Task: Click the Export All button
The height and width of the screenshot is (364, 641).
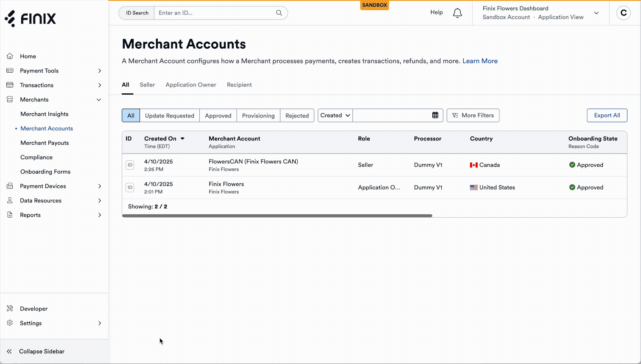Action: pyautogui.click(x=607, y=115)
